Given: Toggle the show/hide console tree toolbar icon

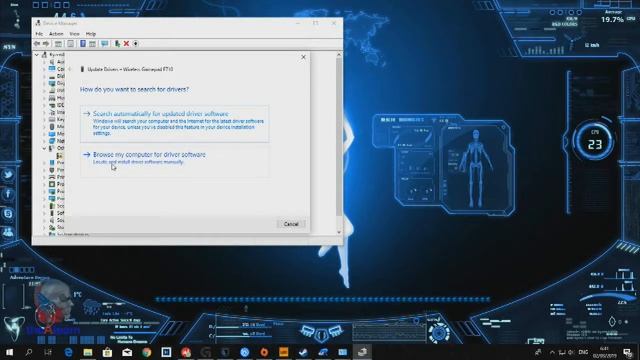Looking at the screenshot, I should (58, 44).
